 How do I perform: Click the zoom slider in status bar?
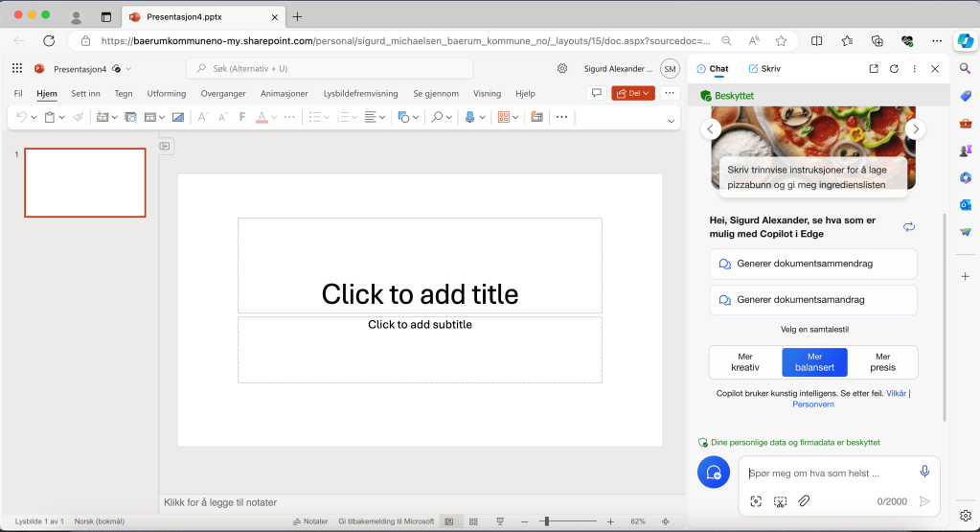click(x=546, y=521)
